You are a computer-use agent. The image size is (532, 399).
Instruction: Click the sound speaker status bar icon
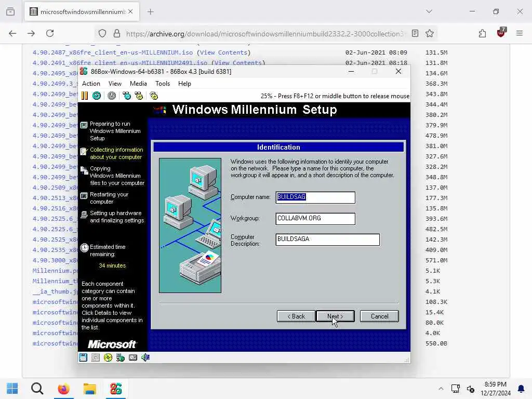[x=145, y=357]
